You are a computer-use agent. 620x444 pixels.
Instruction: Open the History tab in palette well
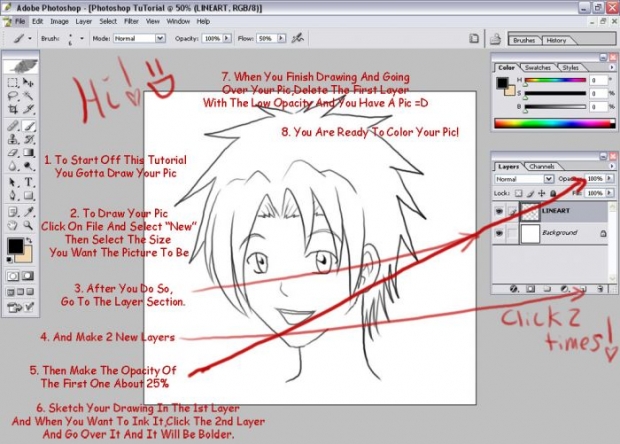tap(556, 40)
